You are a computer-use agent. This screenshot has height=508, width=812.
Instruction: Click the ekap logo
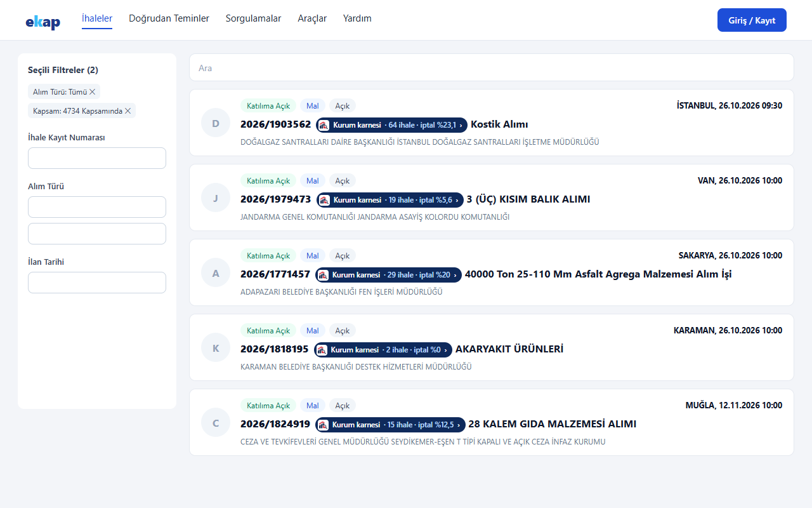click(x=43, y=22)
